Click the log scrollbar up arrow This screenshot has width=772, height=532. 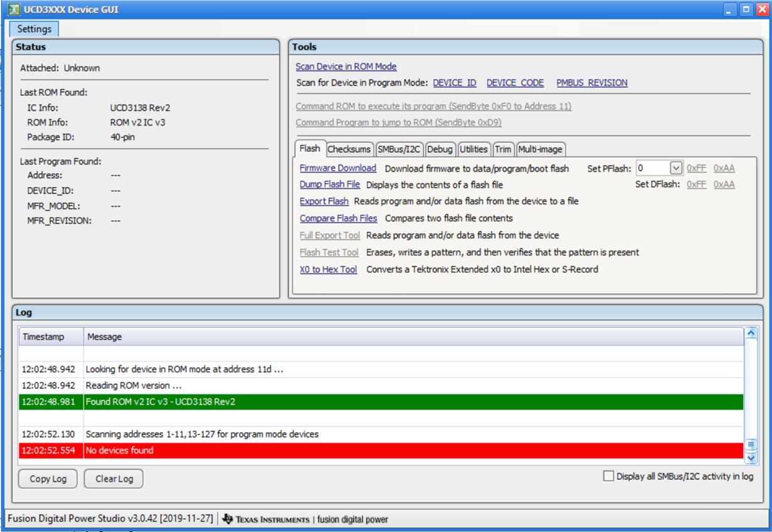pyautogui.click(x=751, y=333)
